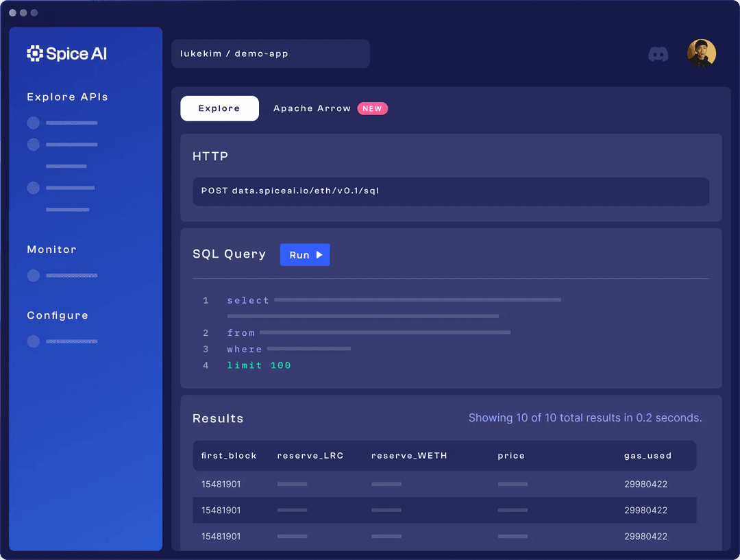Click 15481901 in the first results row
The width and height of the screenshot is (740, 560).
click(221, 484)
